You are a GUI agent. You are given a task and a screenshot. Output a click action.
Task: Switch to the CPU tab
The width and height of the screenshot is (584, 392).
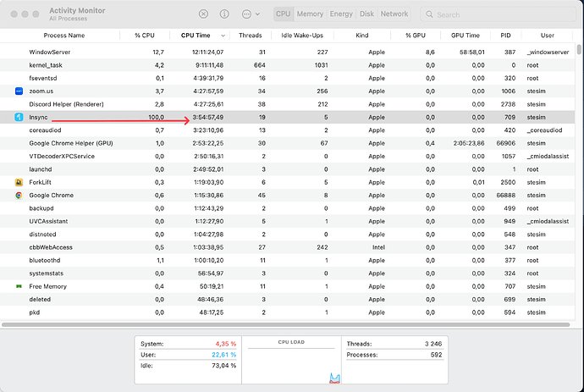click(284, 14)
